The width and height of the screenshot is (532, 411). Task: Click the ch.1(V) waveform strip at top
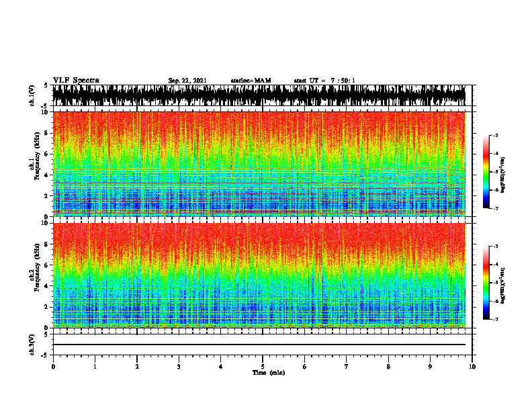[x=259, y=95]
